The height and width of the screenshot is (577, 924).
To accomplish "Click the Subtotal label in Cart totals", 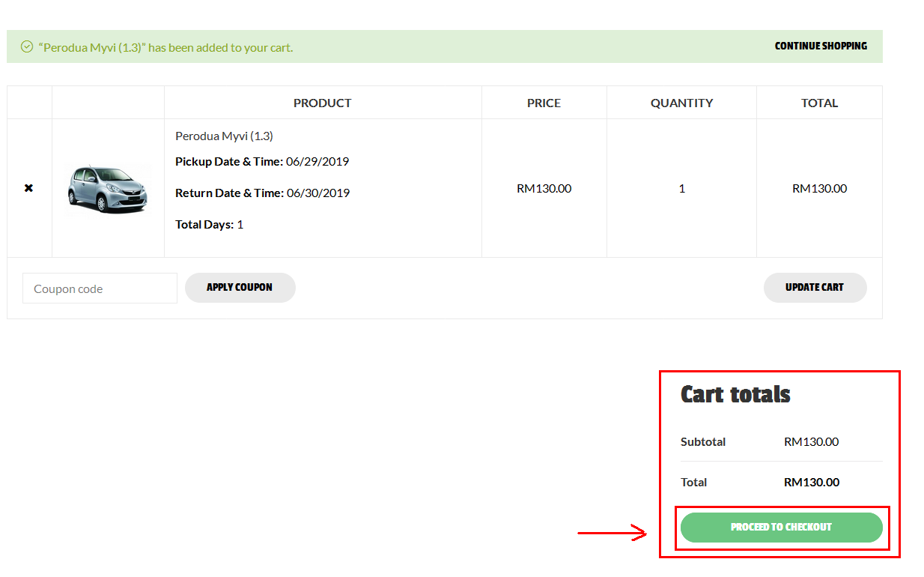I will coord(702,441).
